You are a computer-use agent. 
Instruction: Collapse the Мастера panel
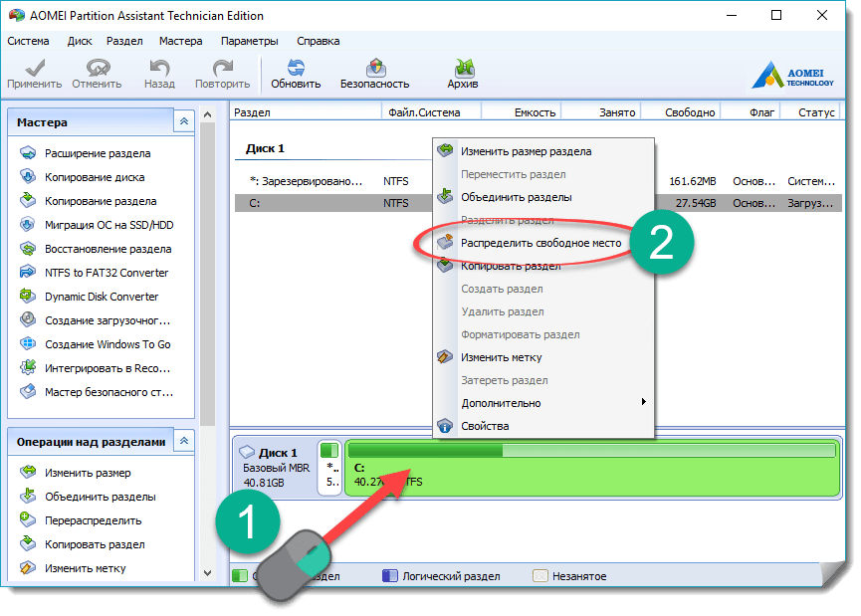point(184,121)
